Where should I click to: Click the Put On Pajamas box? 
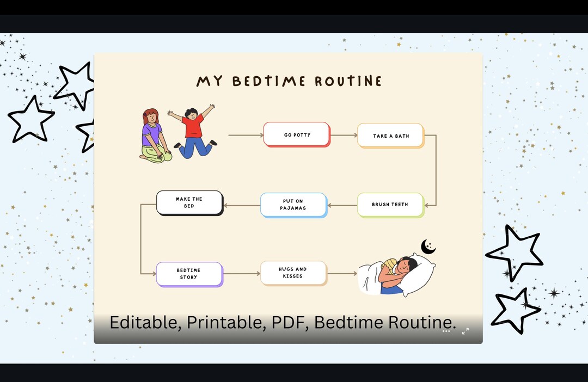293,205
